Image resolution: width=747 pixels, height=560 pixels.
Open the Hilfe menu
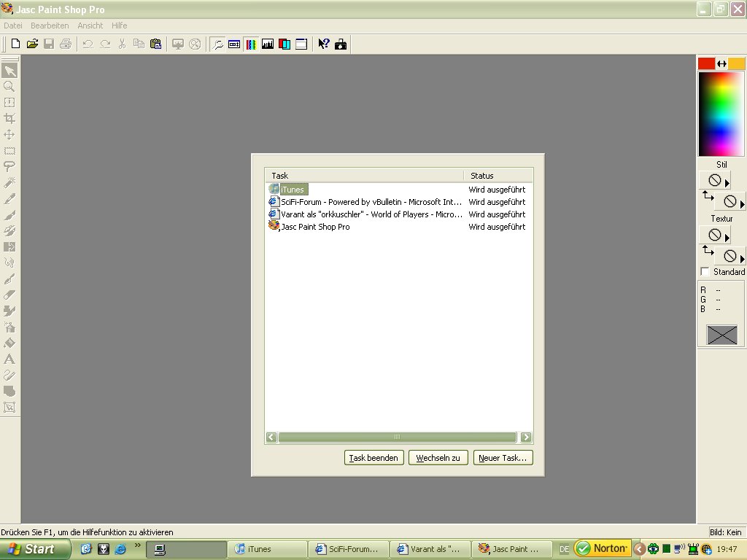click(119, 26)
